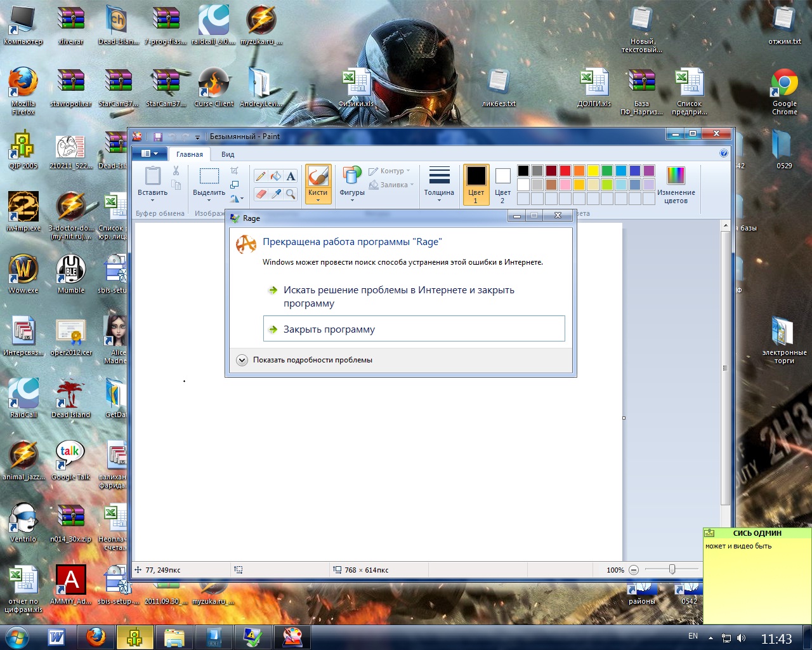The width and height of the screenshot is (812, 650).
Task: Open the Rotate dropdown in Paint image group
Action: pos(236,199)
